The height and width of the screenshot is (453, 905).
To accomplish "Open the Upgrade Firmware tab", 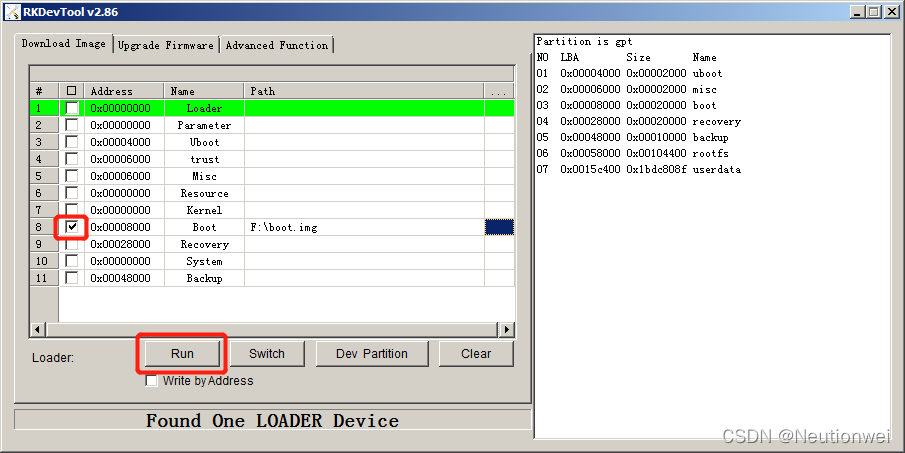I will [166, 46].
